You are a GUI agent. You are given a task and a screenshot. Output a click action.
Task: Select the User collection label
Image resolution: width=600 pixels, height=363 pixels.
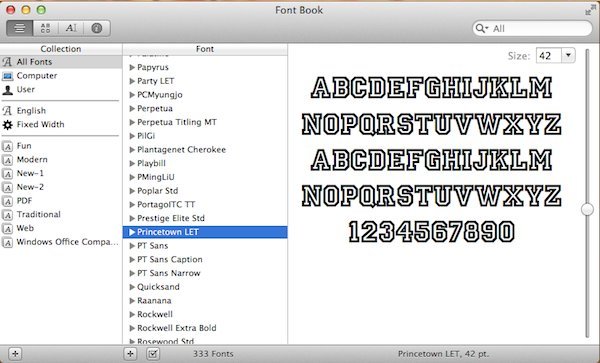26,90
